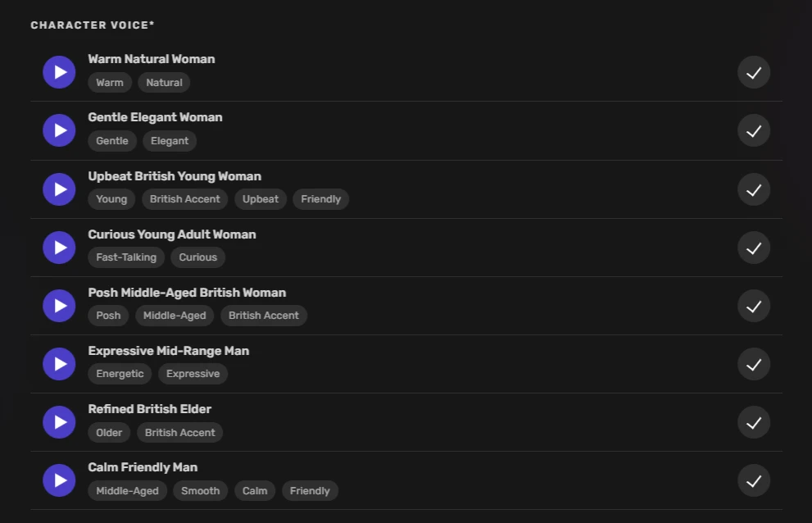Image resolution: width=812 pixels, height=523 pixels.
Task: Play the Refined British Elder voice sample
Action: tap(59, 422)
